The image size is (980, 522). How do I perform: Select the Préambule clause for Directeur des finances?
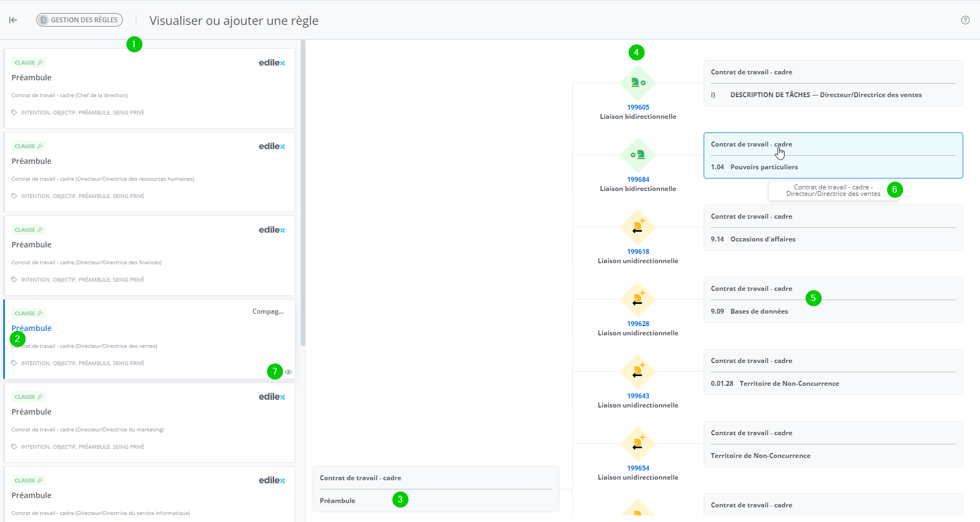[149, 256]
